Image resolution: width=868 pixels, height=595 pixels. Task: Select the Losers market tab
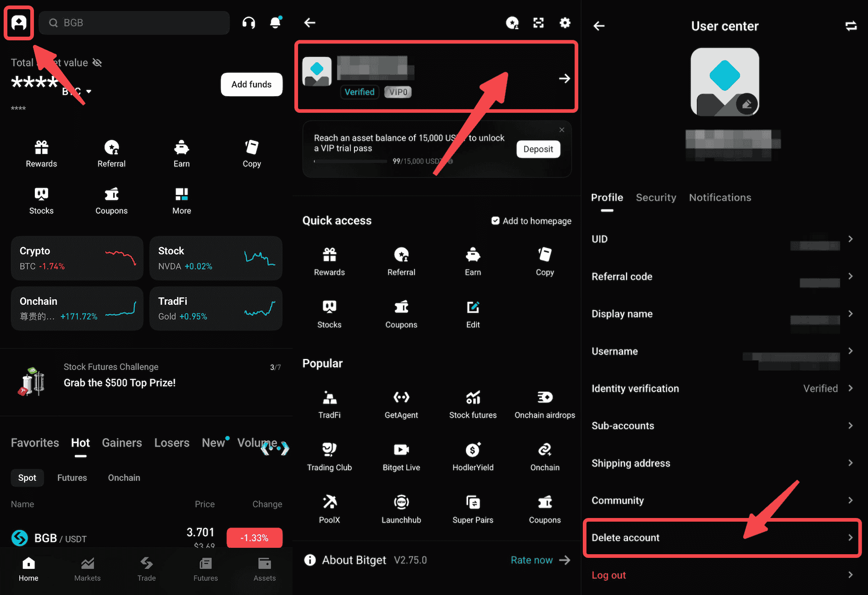172,443
